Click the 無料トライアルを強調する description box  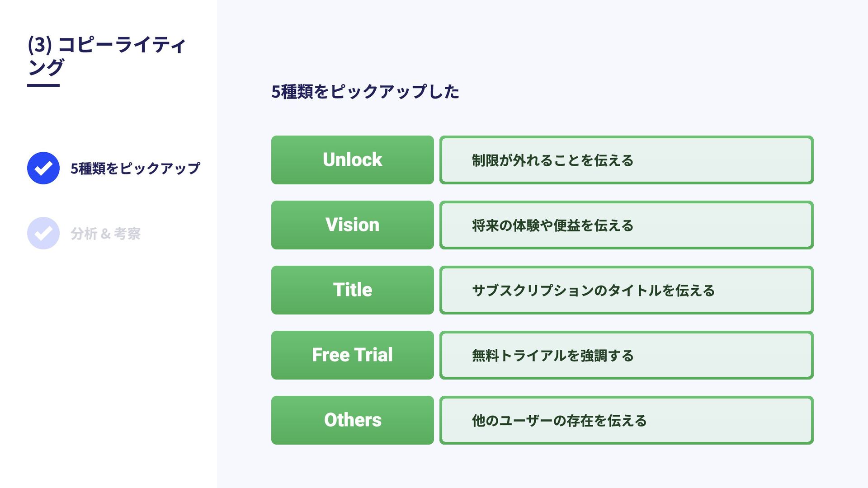(627, 355)
